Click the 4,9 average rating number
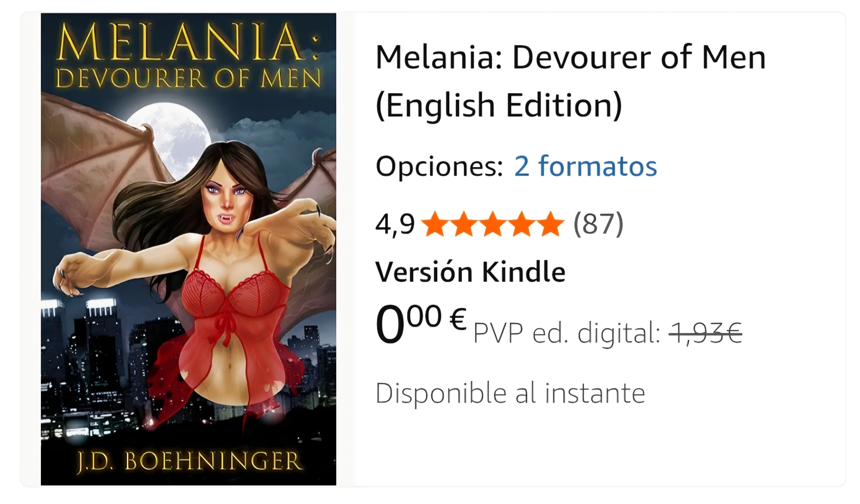This screenshot has width=860, height=504. (395, 224)
